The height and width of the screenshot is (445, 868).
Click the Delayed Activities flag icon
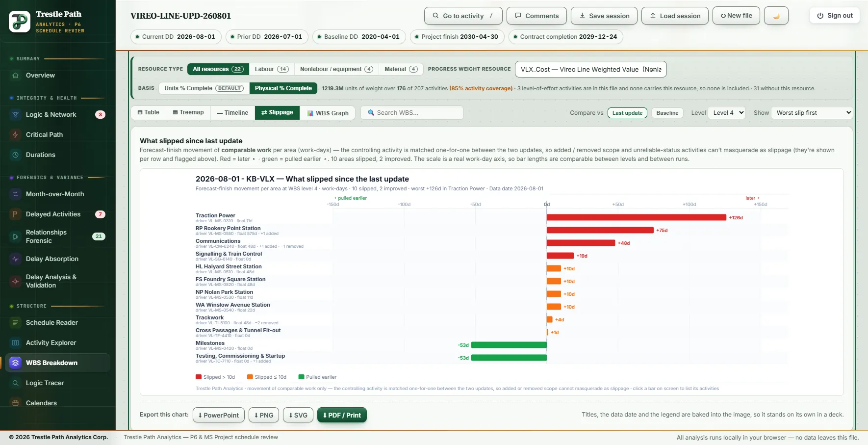(15, 214)
